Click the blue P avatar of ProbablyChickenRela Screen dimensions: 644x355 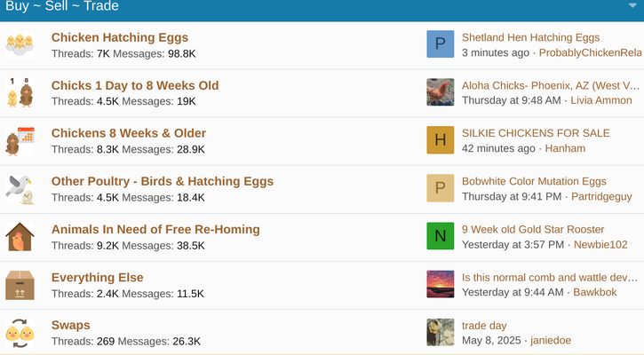[441, 43]
